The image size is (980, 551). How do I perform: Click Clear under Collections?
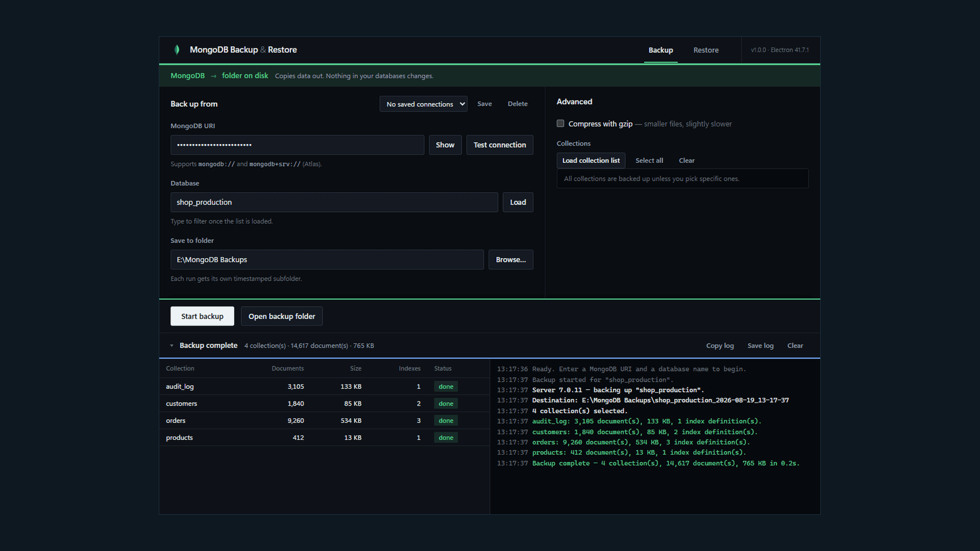point(687,160)
